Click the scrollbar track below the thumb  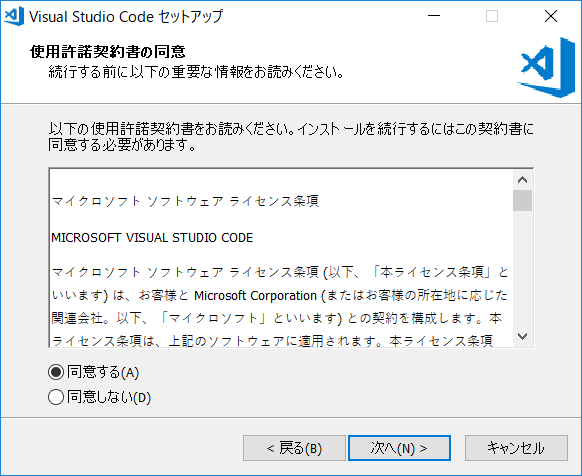[x=523, y=269]
